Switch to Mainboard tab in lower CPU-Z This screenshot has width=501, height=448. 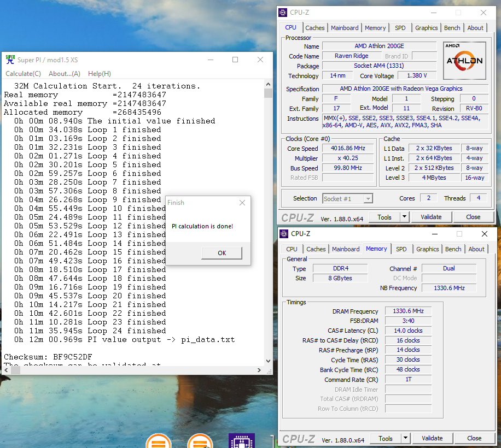tap(346, 249)
